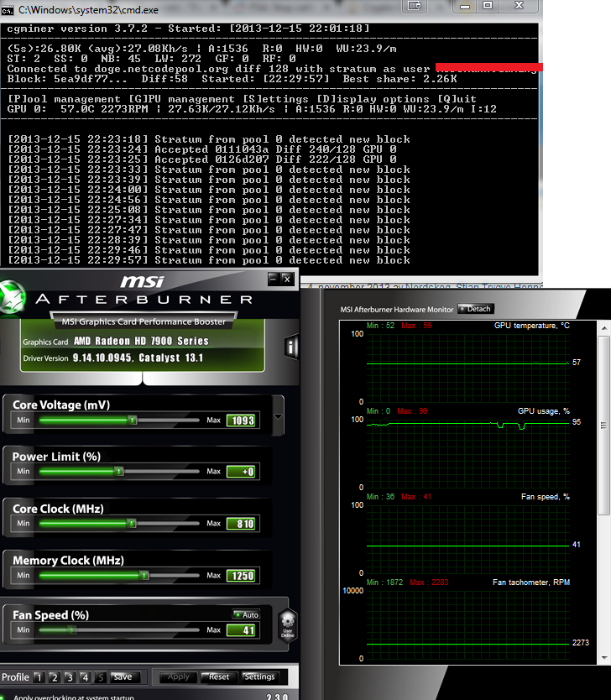
Task: Click the [Q]uit option in cgminer
Action: [457, 99]
